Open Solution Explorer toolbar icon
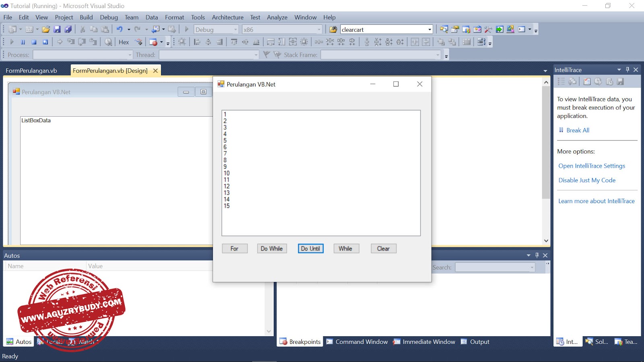This screenshot has height=362, width=644. click(444, 29)
